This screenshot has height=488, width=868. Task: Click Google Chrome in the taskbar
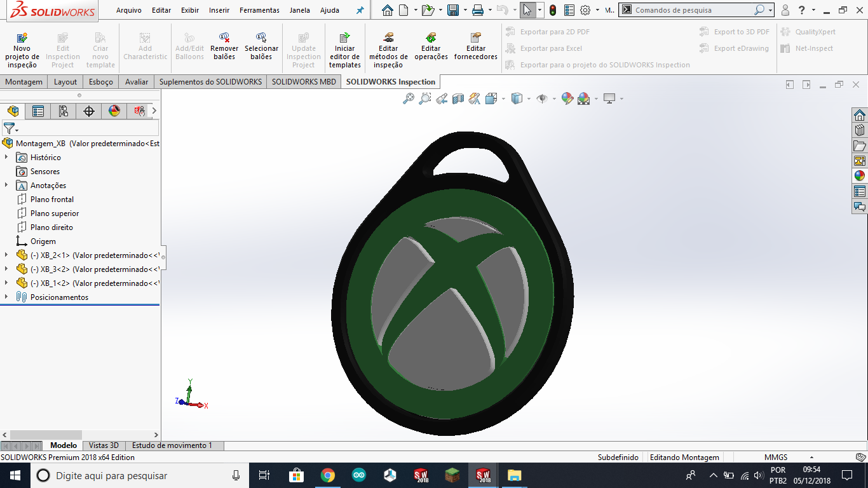[x=328, y=475]
